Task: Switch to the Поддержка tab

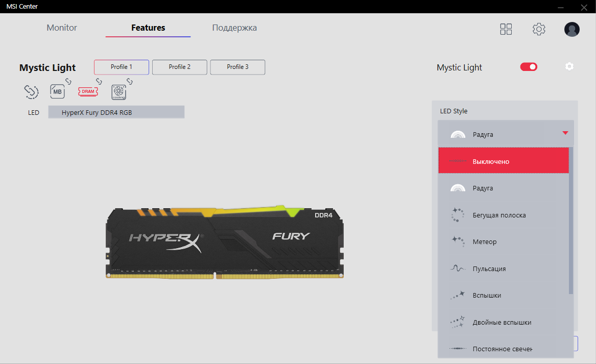Action: (x=234, y=28)
